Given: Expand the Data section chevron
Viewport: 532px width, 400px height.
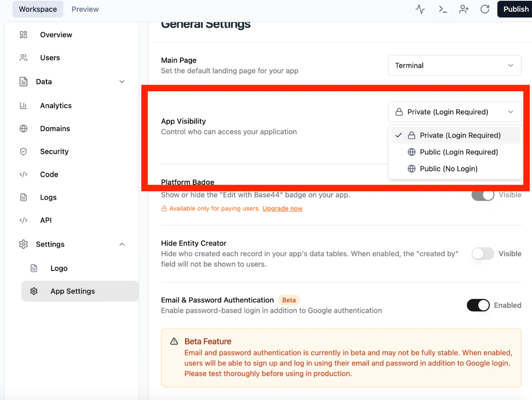Looking at the screenshot, I should (x=122, y=82).
